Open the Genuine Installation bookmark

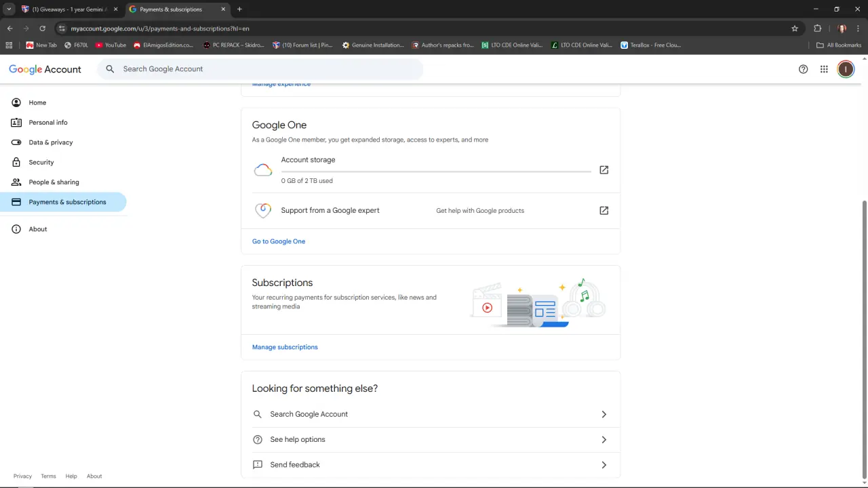(x=373, y=45)
